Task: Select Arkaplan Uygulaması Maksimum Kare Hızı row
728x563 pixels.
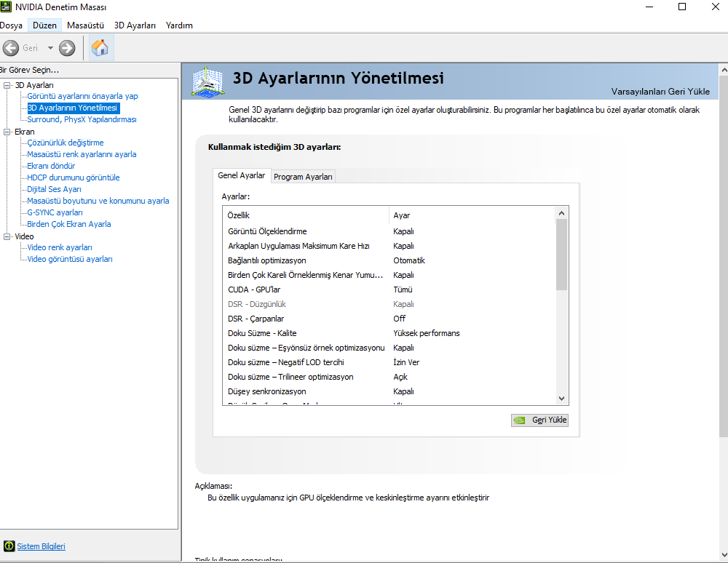Action: 389,246
